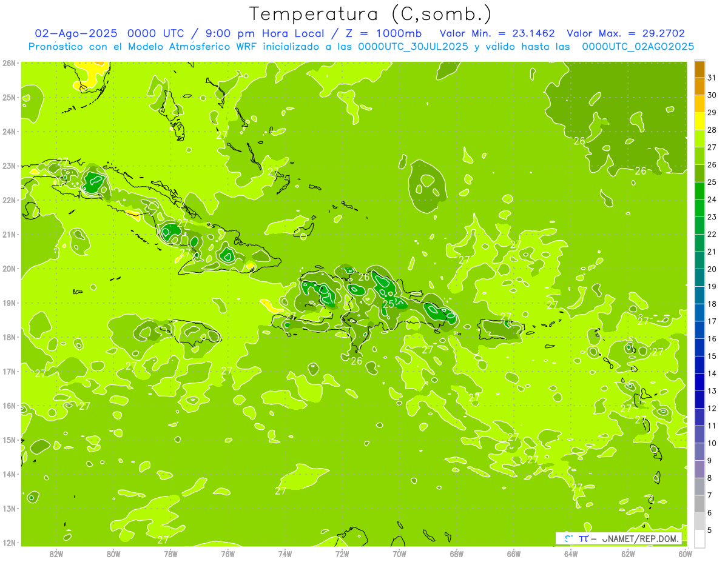Click the 15N latitude axis label
This screenshot has height=562, width=728.
(x=8, y=440)
